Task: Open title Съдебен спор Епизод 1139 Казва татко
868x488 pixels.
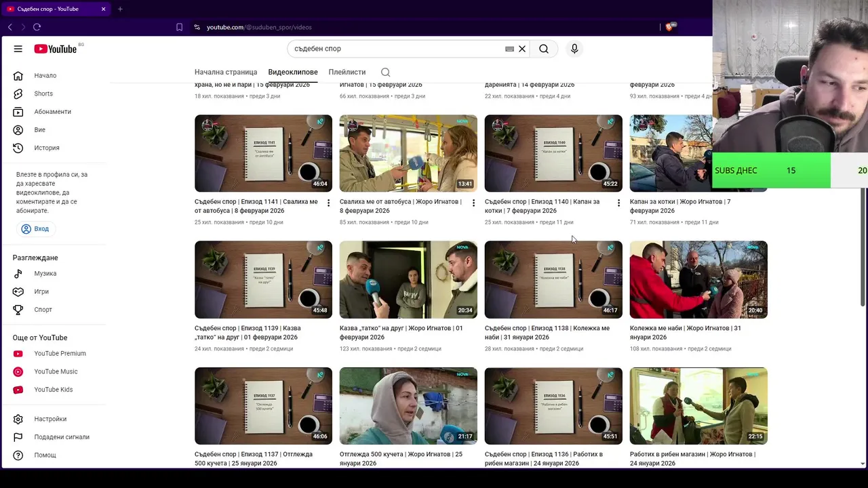Action: 248,333
